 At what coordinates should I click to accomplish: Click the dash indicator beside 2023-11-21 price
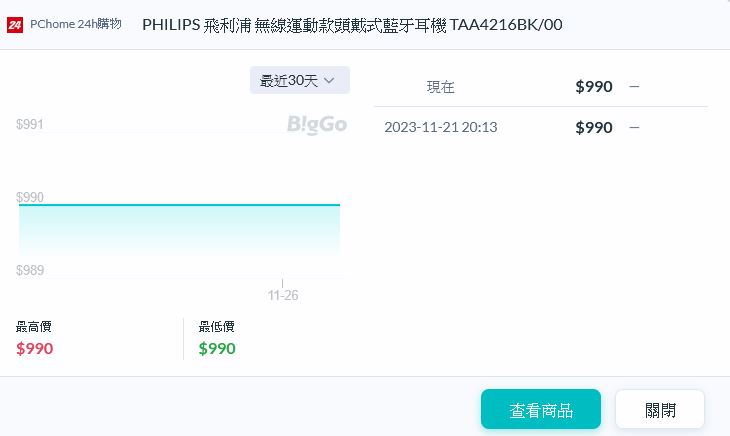(634, 127)
